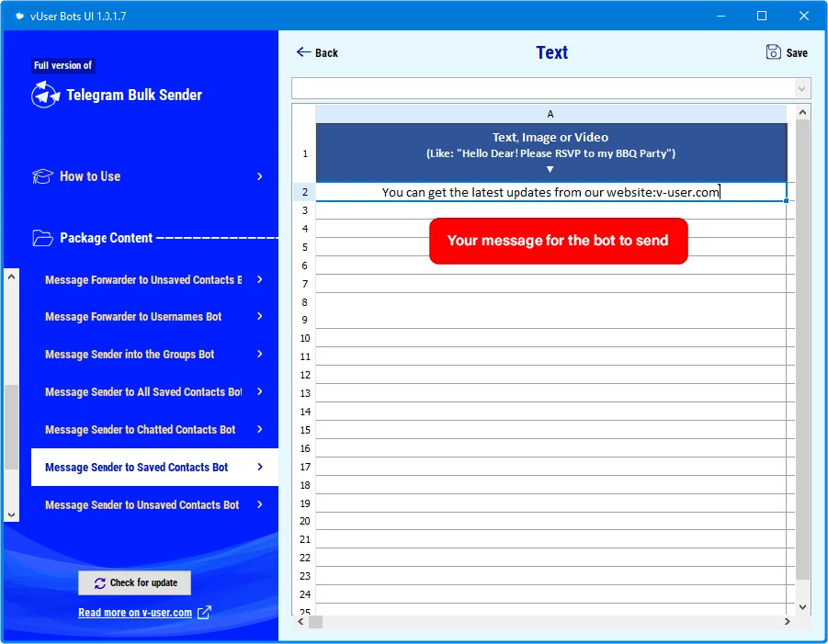Click the How to Use graduation cap icon
Image resolution: width=828 pixels, height=644 pixels.
(x=42, y=176)
